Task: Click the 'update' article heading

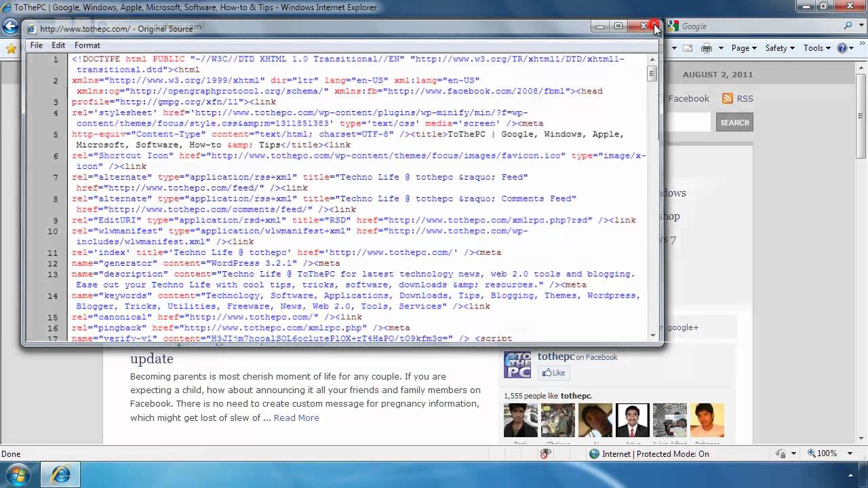Action: pos(152,359)
